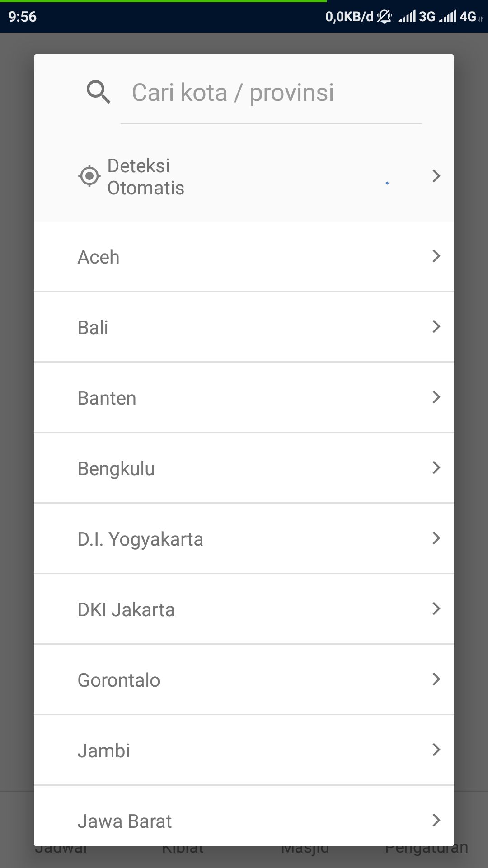Image resolution: width=488 pixels, height=868 pixels.
Task: Select Deteksi Otomatis option
Action: [x=145, y=177]
